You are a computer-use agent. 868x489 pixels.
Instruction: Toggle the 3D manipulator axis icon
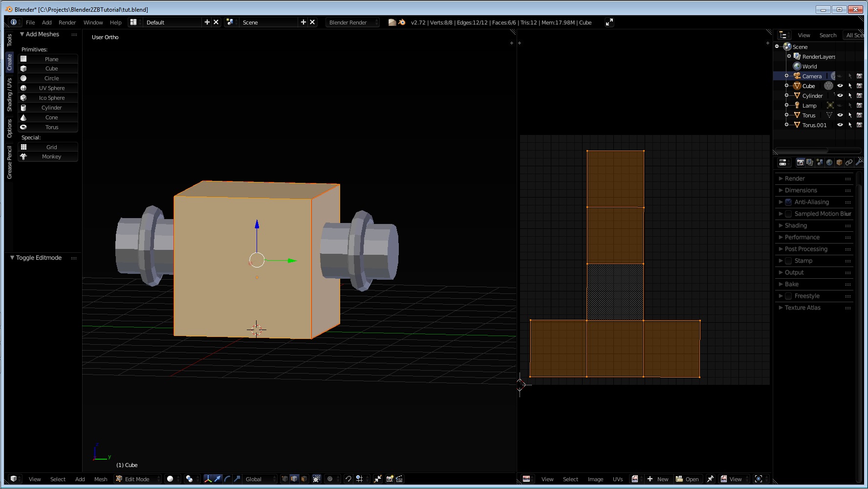point(208,479)
